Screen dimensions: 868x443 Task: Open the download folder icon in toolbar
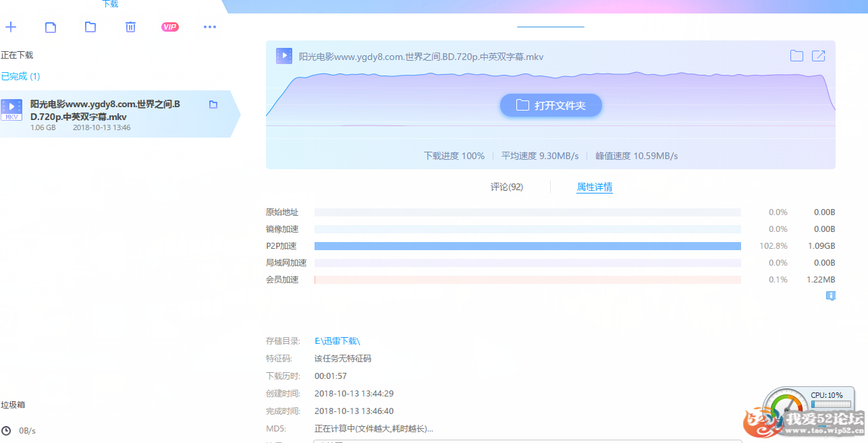[x=90, y=27]
